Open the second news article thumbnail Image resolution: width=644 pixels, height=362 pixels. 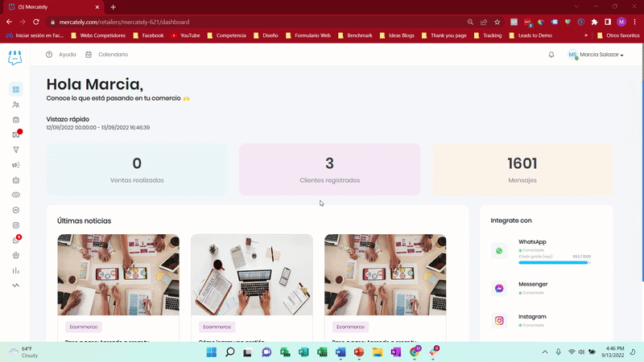coord(251,275)
